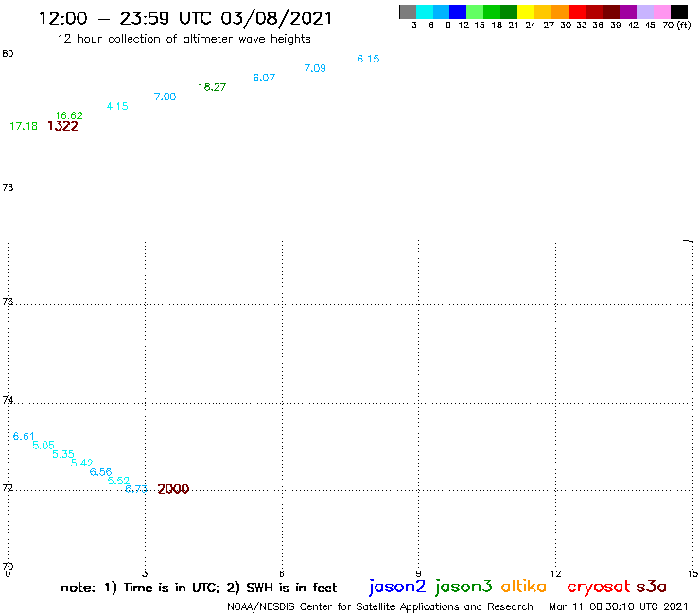The height and width of the screenshot is (615, 700).
Task: Click the maroon 1322 time label
Action: click(x=62, y=126)
